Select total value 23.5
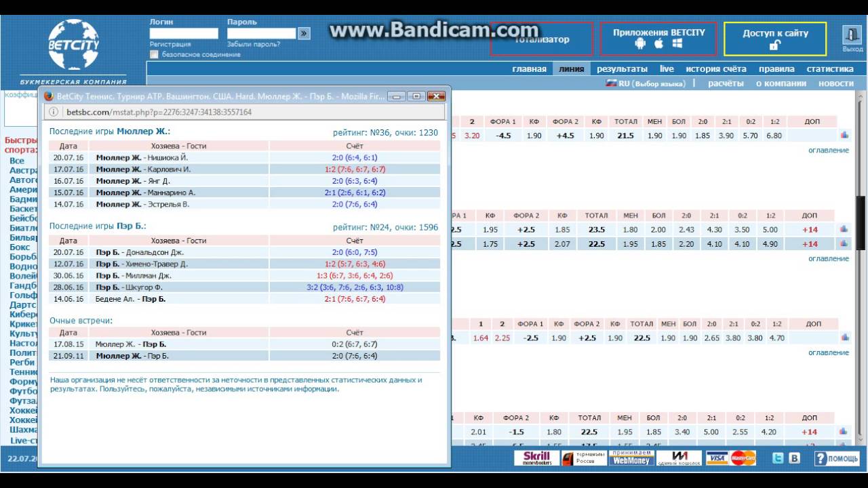The width and height of the screenshot is (868, 488). [x=596, y=230]
